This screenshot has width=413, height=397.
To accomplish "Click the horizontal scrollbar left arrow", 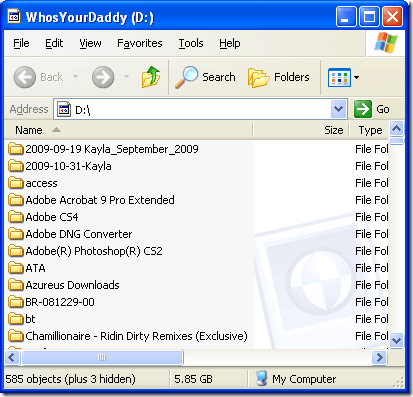I will pos(12,358).
